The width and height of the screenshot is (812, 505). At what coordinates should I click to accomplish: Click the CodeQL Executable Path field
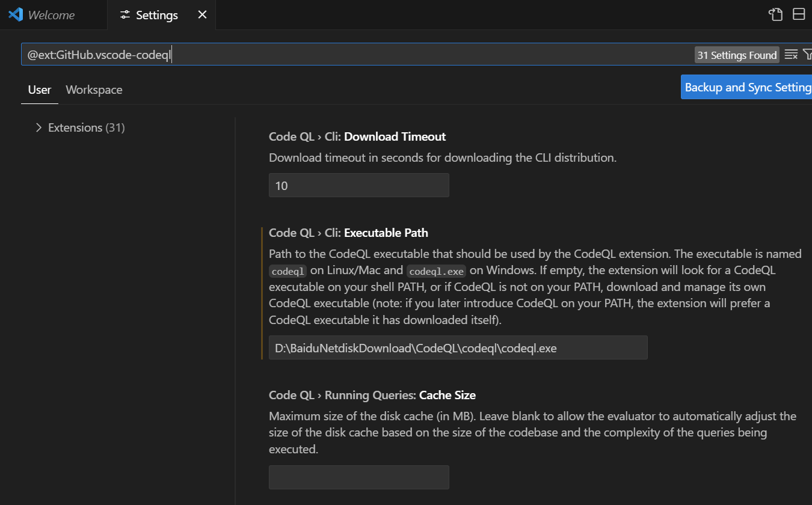[x=458, y=347]
